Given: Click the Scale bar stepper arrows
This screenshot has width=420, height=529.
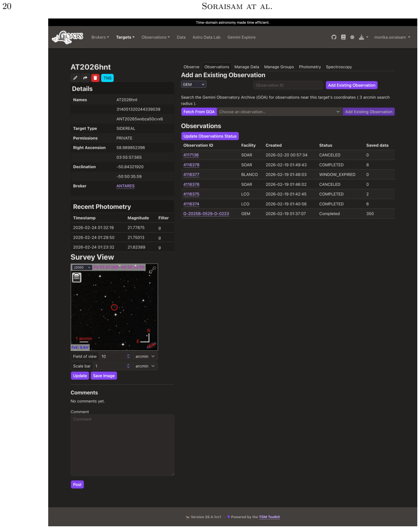Looking at the screenshot, I should click(x=128, y=366).
